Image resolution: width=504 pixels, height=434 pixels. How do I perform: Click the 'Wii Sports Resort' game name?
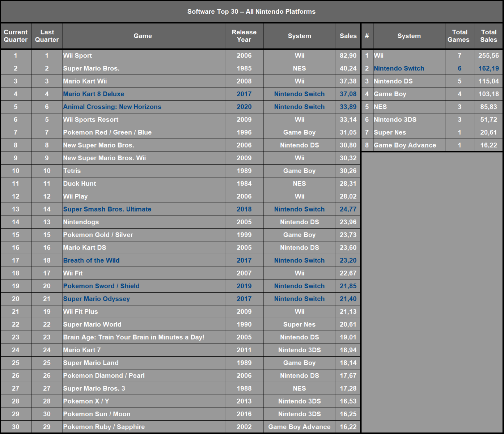click(x=91, y=120)
